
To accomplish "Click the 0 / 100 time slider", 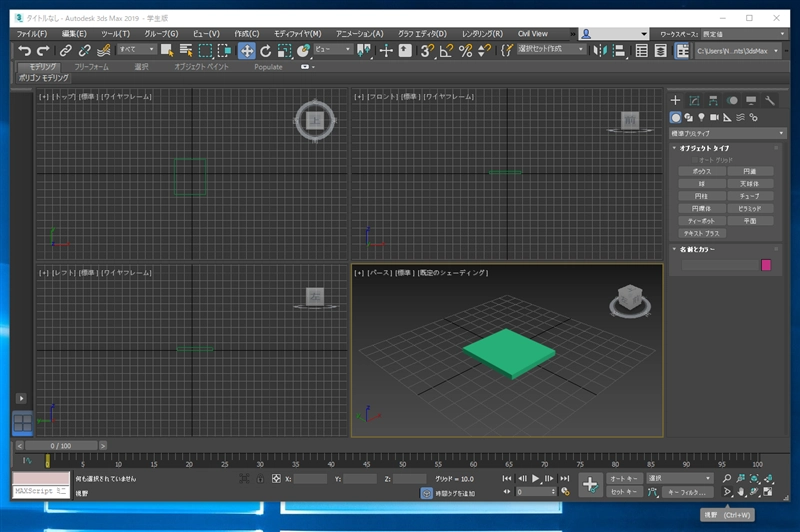I will pos(61,446).
